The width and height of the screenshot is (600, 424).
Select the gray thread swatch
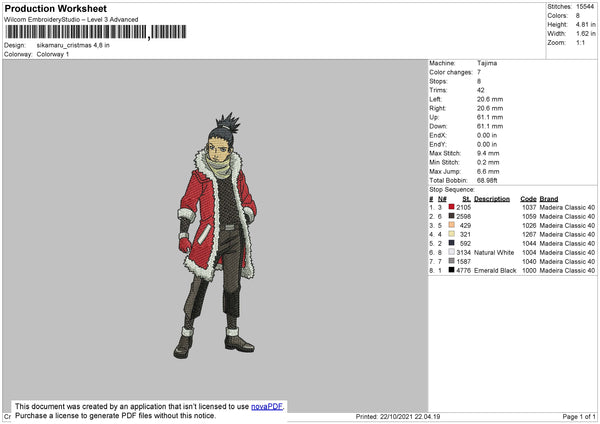pyautogui.click(x=452, y=261)
